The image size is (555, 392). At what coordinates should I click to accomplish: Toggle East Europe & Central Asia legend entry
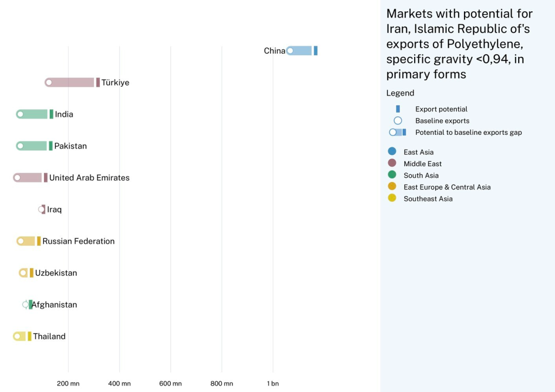click(x=447, y=187)
